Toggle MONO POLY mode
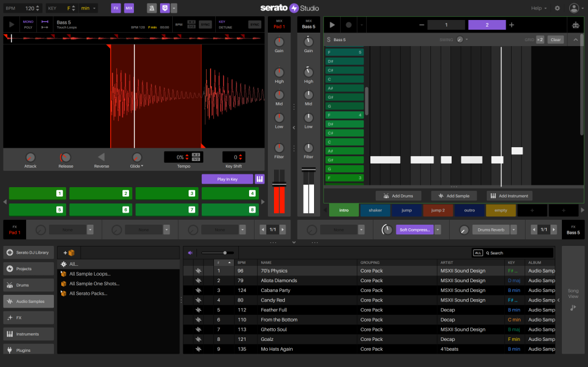 [28, 24]
